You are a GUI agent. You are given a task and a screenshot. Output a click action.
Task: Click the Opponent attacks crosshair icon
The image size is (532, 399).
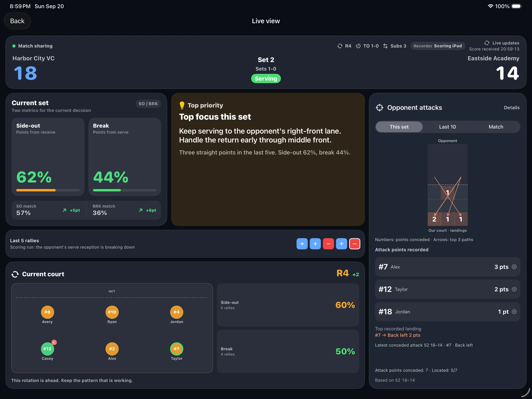pos(379,108)
